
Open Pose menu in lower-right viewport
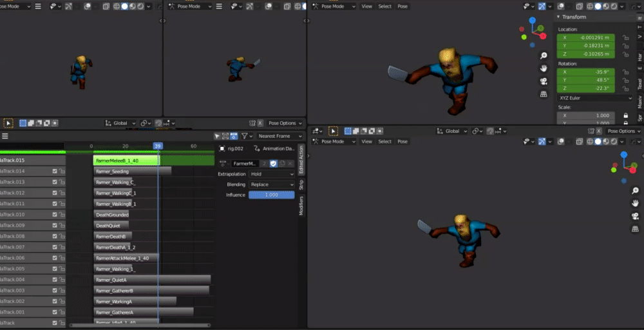(402, 141)
